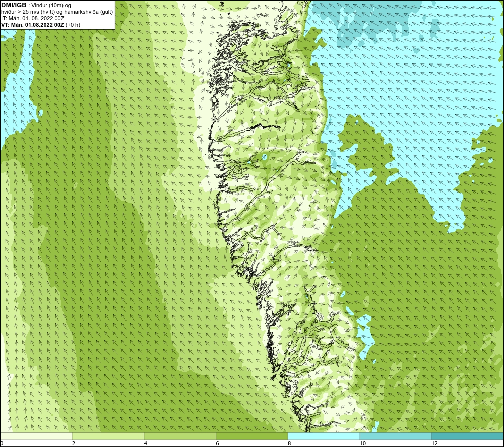The height and width of the screenshot is (447, 504).
Task: Click the '12' scale tick label
Action: [x=435, y=444]
